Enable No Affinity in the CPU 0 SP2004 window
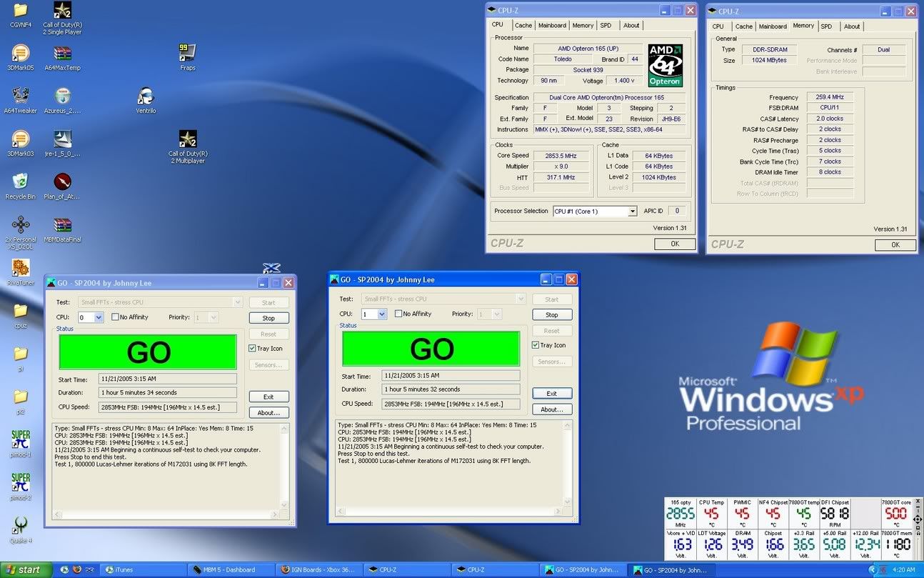Screen dimensions: 924x578 pyautogui.click(x=116, y=317)
